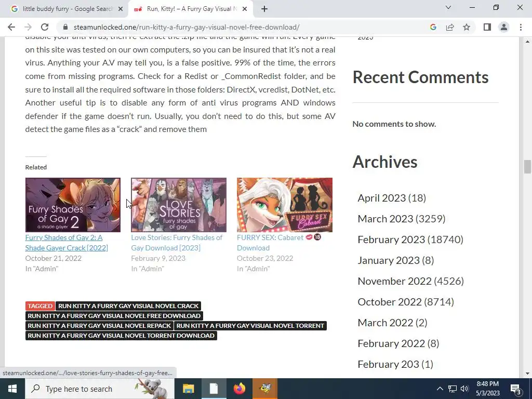The width and height of the screenshot is (532, 399).
Task: Open the Windows Start menu
Action: click(12, 389)
